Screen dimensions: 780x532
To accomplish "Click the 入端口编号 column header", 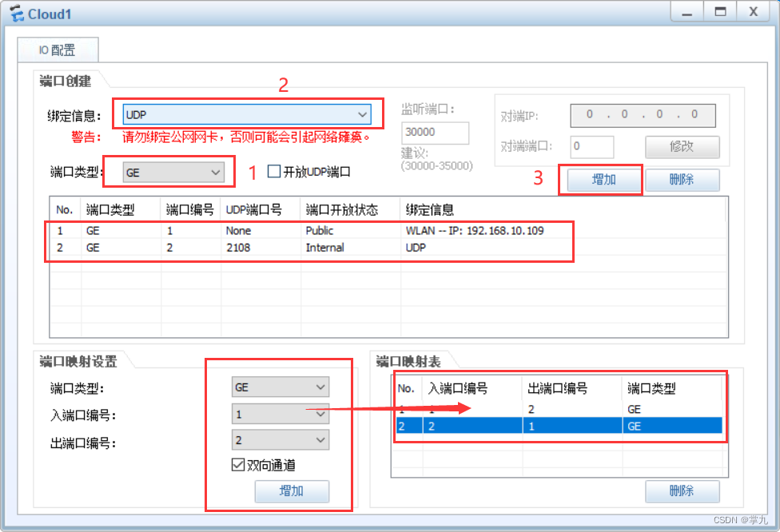I will (472, 388).
